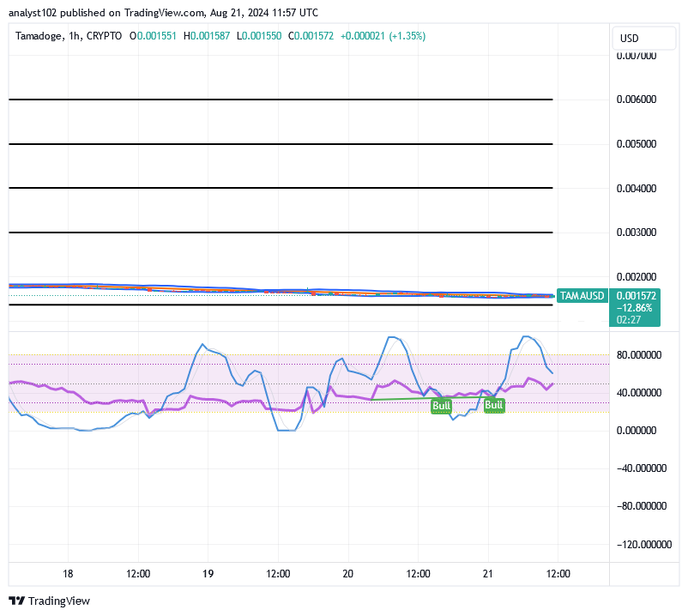The width and height of the screenshot is (688, 616).
Task: Click the second green Bull signal marker
Action: (494, 405)
